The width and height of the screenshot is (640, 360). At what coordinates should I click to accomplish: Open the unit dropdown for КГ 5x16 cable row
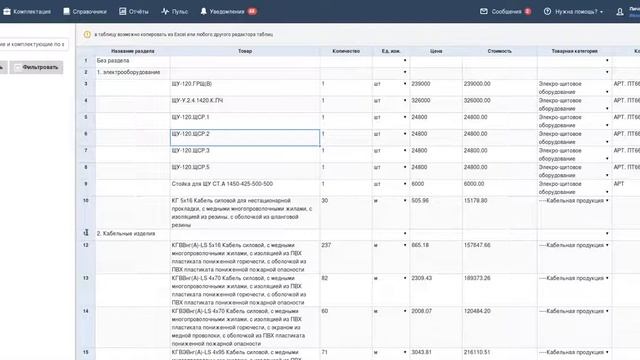[405, 200]
